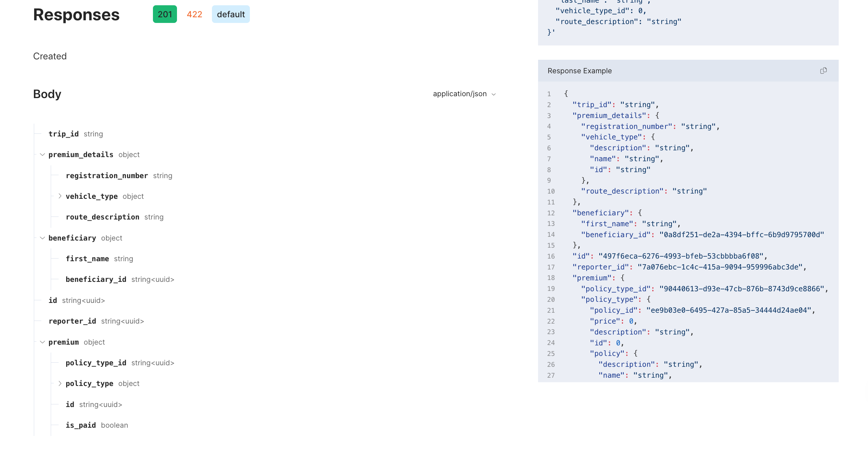Open the application/json content-type dropdown
Image resolution: width=868 pixels, height=454 pixels.
pyautogui.click(x=465, y=94)
